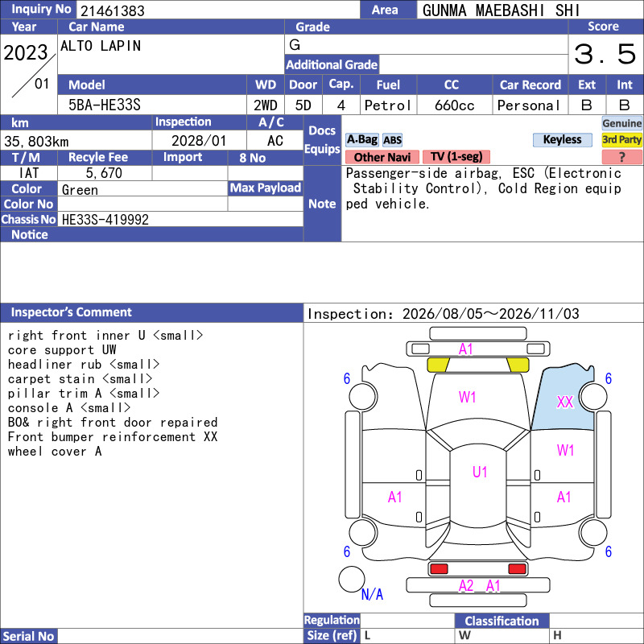Click the chassis number HE33S-419992
This screenshot has width=644, height=644.
click(105, 220)
